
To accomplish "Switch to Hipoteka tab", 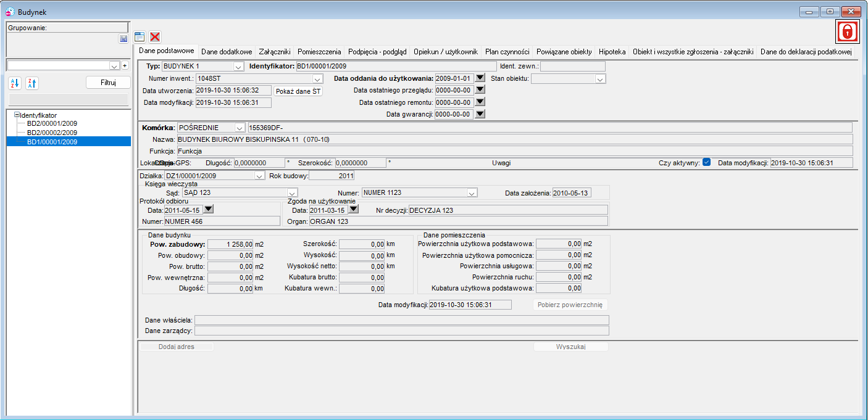I will pyautogui.click(x=612, y=52).
